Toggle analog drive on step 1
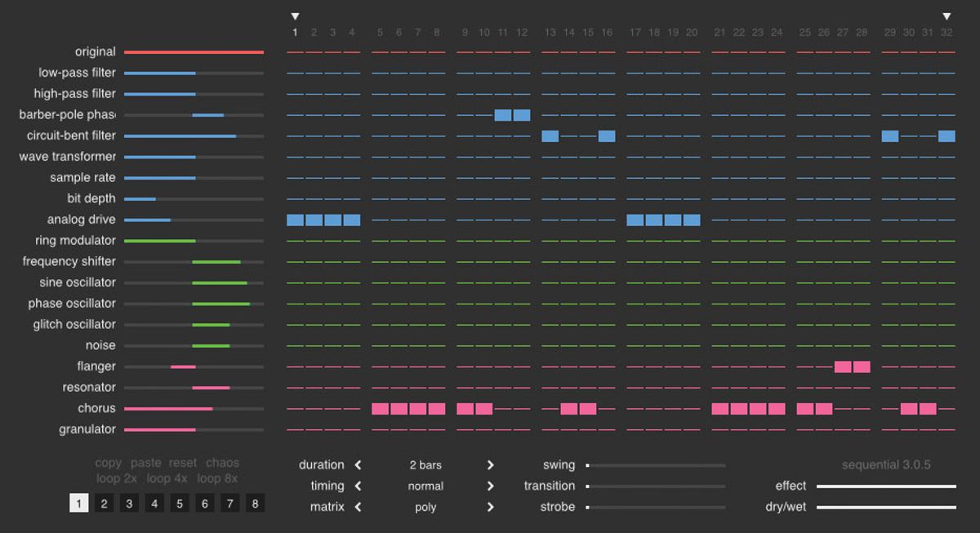This screenshot has width=980, height=533. tap(295, 220)
